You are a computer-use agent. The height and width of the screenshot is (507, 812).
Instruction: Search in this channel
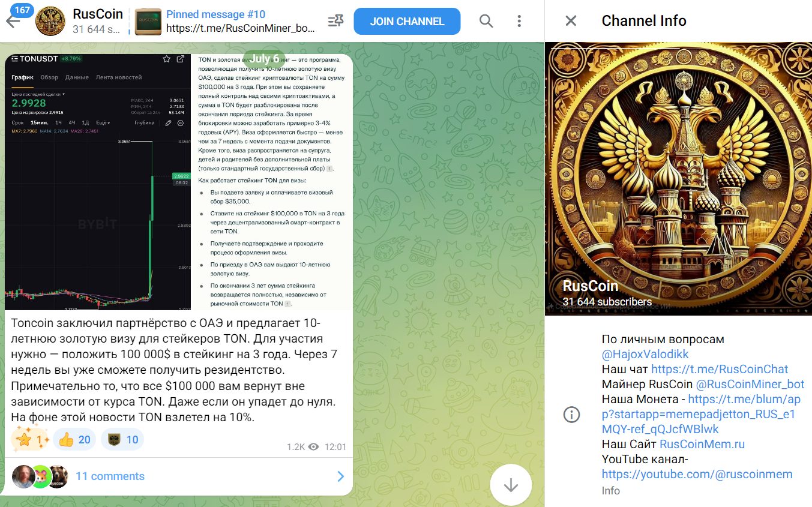[x=486, y=21]
